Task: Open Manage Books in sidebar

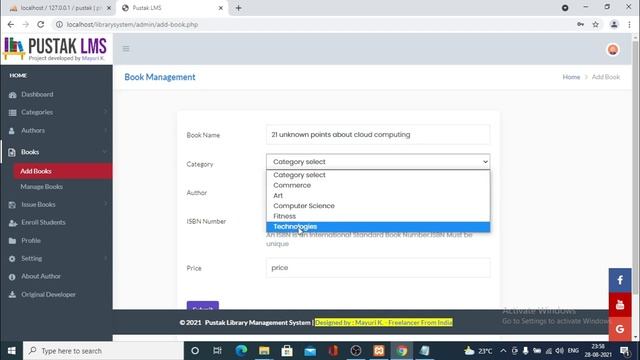Action: 42,187
